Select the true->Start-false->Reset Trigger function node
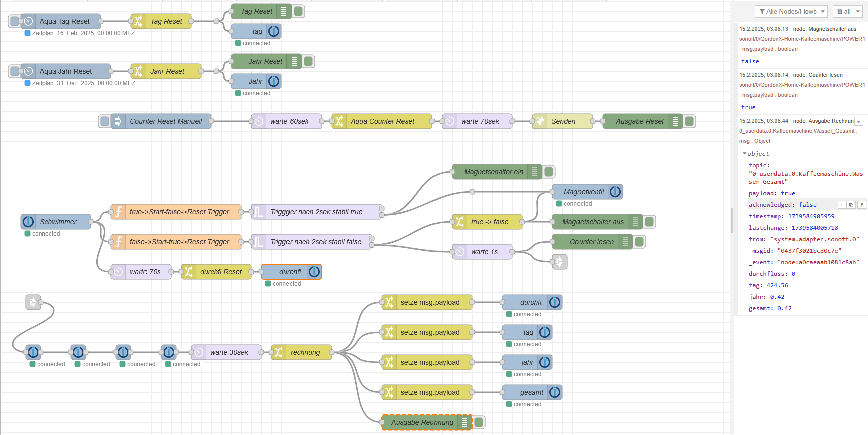Screen dimensions: 868x435 (176, 212)
